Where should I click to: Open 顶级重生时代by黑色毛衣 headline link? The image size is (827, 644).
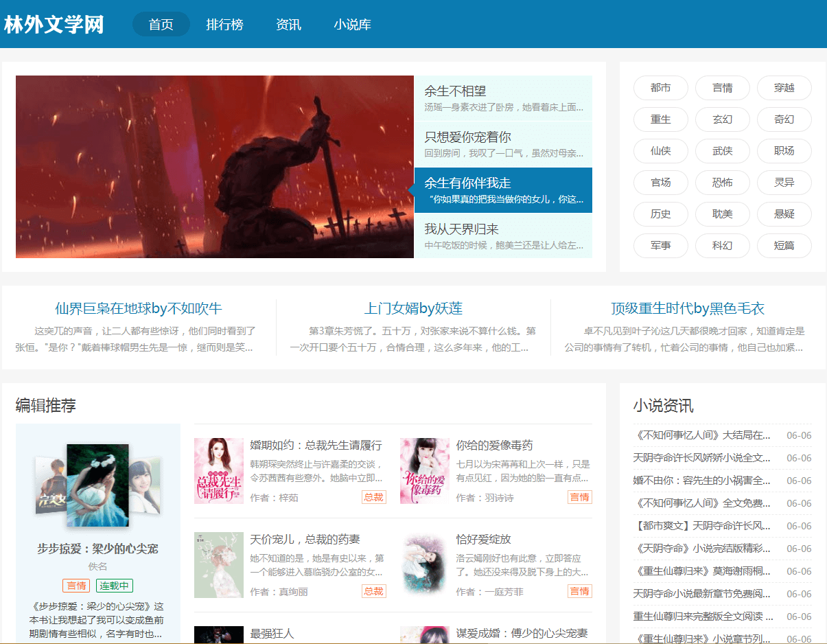(688, 308)
